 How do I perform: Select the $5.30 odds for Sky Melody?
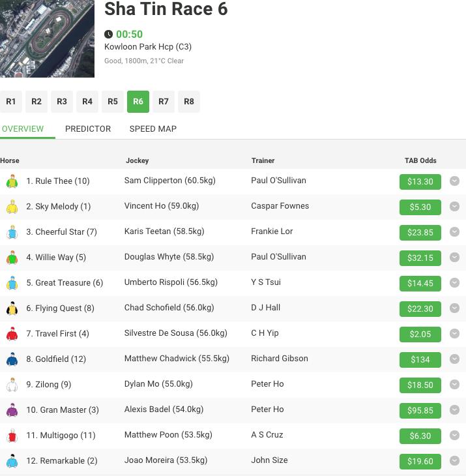click(420, 207)
